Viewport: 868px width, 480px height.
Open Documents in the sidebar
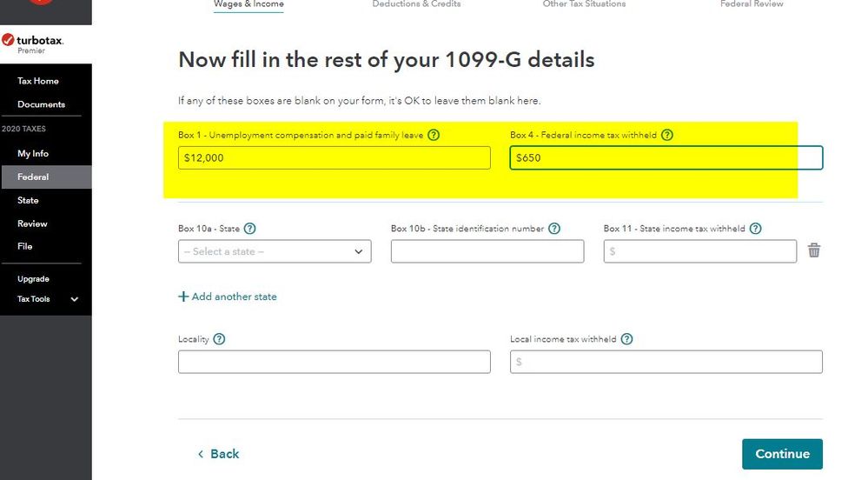[x=41, y=104]
